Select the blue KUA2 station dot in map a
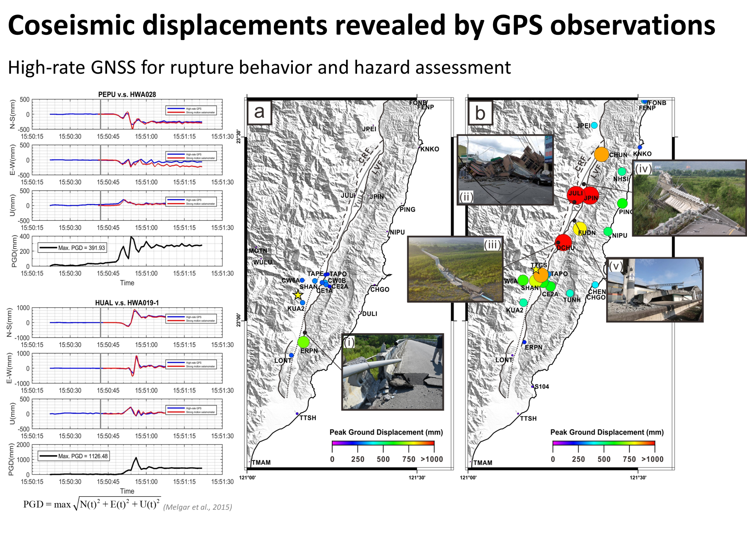 303,303
